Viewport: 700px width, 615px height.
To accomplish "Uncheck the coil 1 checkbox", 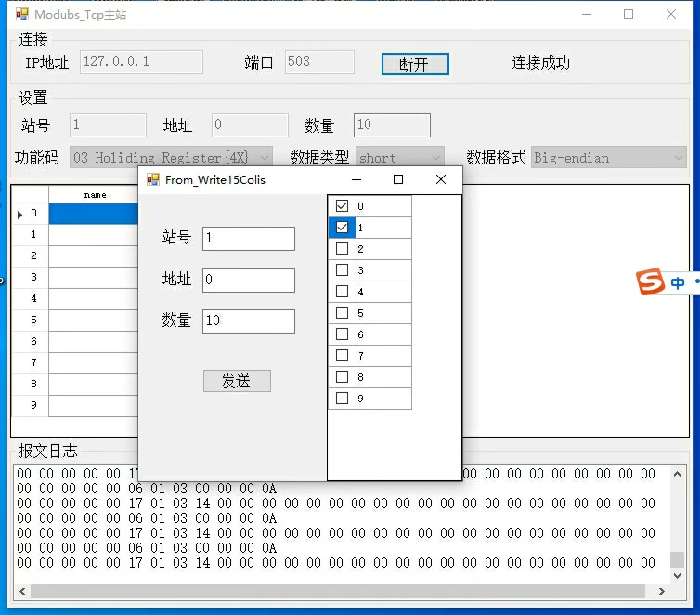I will (342, 228).
